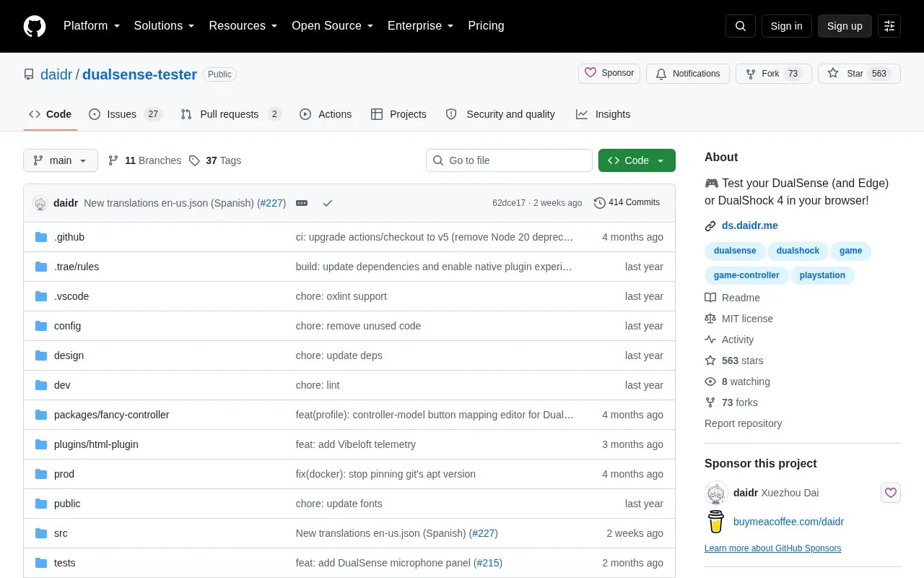Expand the Solutions menu
The width and height of the screenshot is (924, 578).
[x=164, y=26]
